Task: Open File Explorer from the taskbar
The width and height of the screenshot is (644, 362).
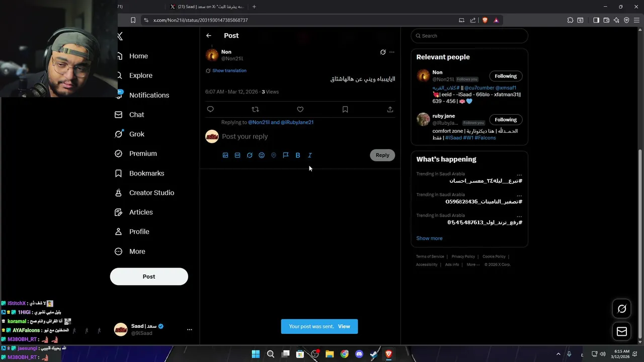Action: click(x=330, y=354)
